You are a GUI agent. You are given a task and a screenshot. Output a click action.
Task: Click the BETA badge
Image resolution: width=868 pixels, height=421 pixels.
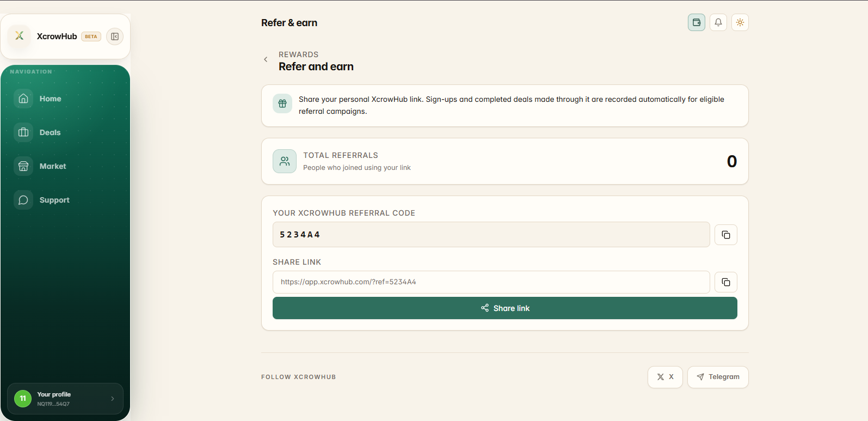pos(91,36)
